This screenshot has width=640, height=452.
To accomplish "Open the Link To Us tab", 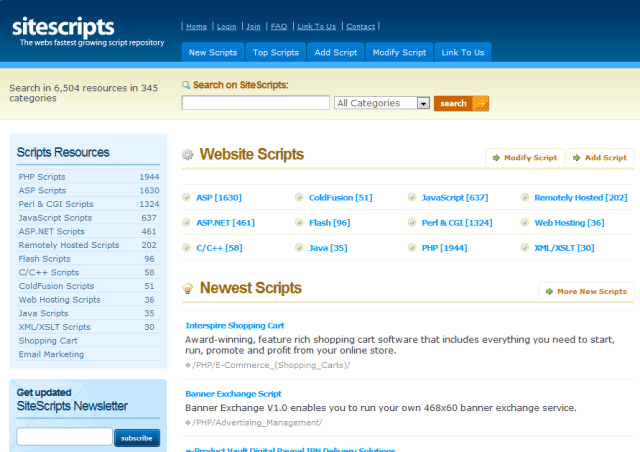I will point(463,52).
